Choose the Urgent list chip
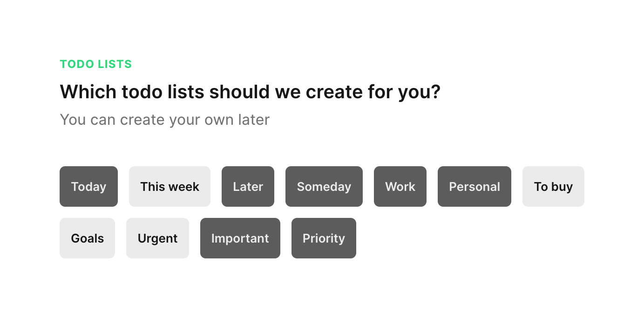The height and width of the screenshot is (318, 644). (x=157, y=238)
